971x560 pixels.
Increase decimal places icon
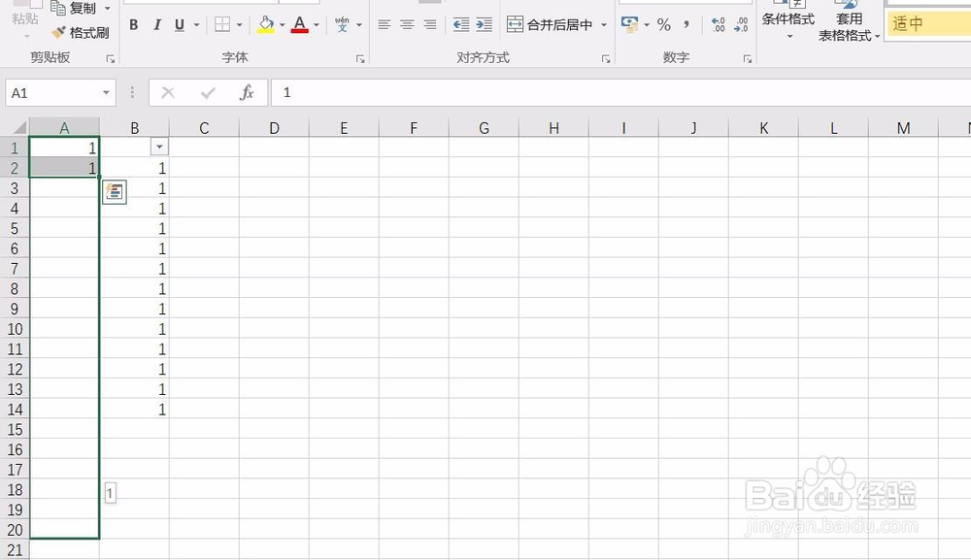719,25
